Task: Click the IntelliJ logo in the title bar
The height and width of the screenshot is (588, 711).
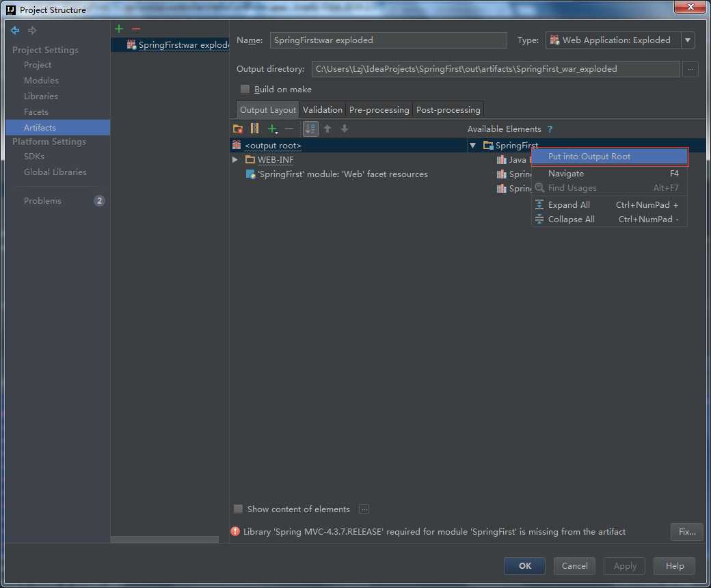Action: coord(11,10)
